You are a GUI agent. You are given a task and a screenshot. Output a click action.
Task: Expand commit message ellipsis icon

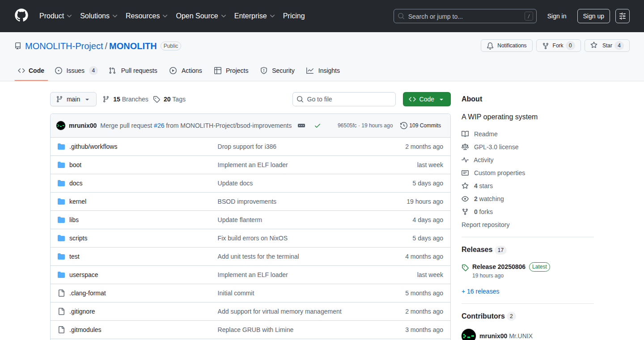[x=301, y=126]
